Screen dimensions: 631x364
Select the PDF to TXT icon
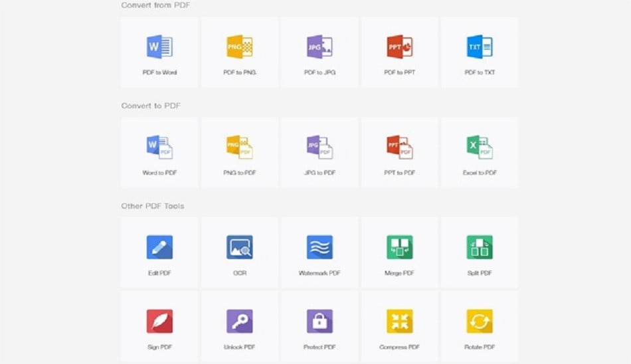tap(480, 46)
